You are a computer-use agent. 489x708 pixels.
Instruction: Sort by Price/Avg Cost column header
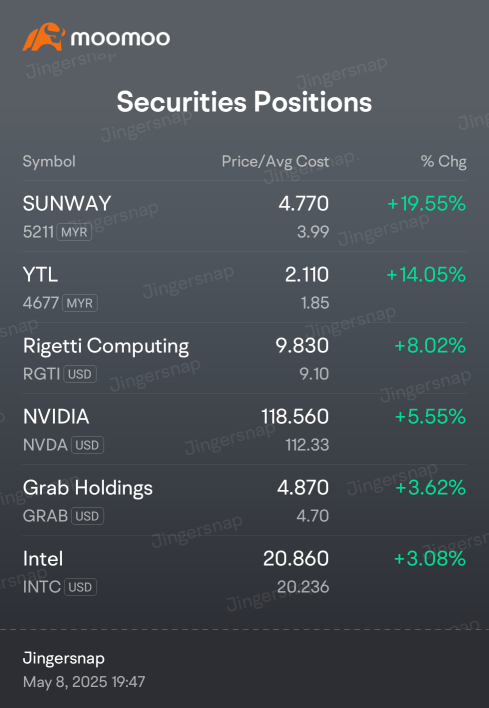[x=275, y=162]
